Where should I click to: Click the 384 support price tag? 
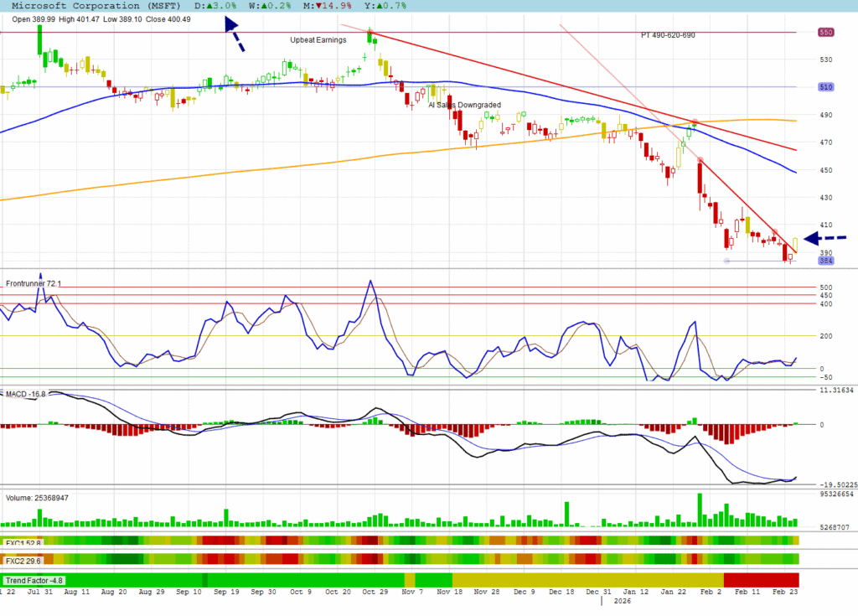click(824, 261)
